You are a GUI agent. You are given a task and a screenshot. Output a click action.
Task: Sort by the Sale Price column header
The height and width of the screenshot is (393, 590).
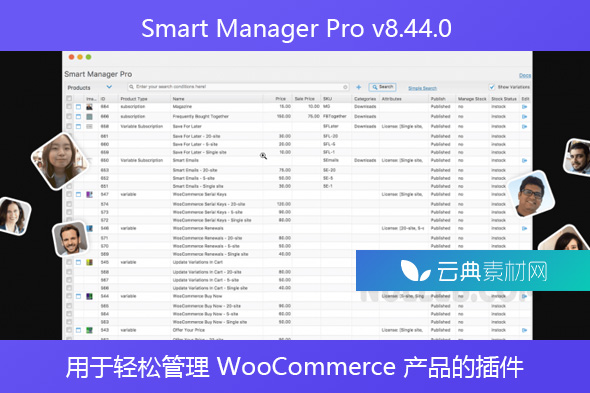point(304,99)
